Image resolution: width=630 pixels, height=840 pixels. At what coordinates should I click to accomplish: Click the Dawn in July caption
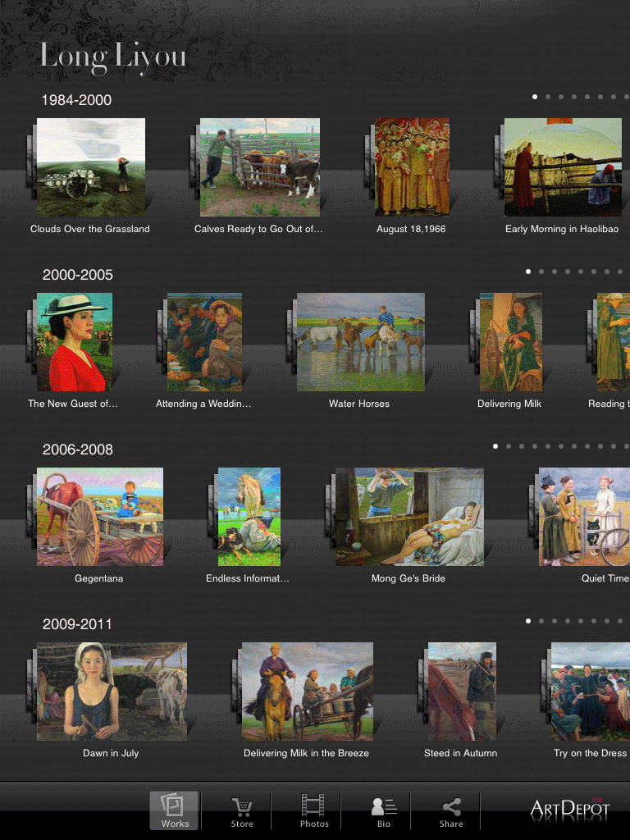[x=111, y=753]
